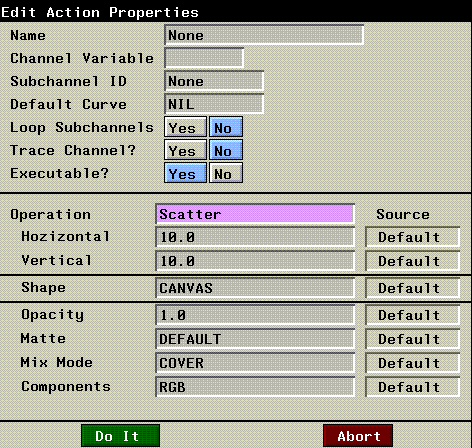This screenshot has width=472, height=448.
Task: Choose Yes for Executable
Action: tap(185, 173)
